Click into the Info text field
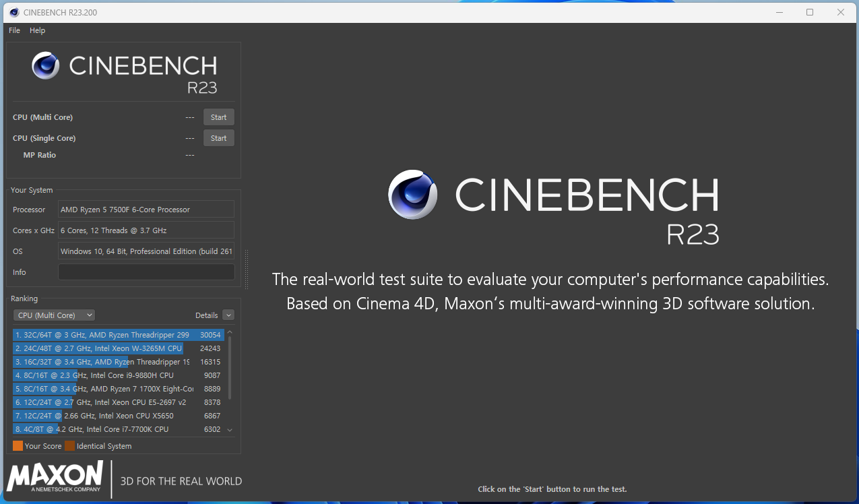Image resolution: width=859 pixels, height=504 pixels. click(146, 272)
